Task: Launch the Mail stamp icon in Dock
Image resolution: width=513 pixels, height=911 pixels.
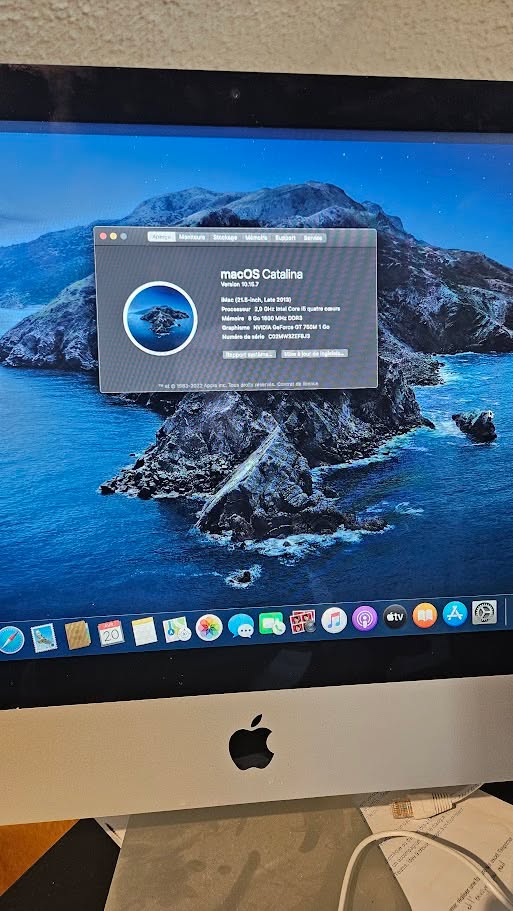Action: tap(44, 637)
